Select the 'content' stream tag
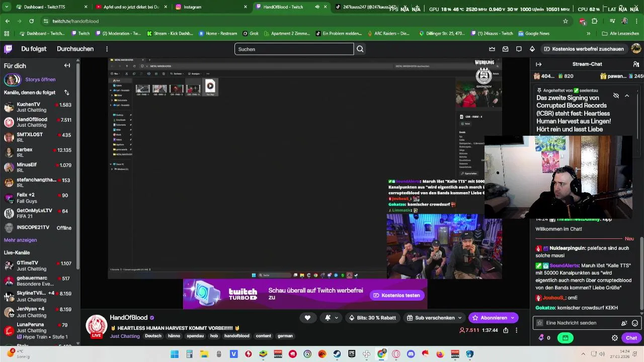The height and width of the screenshot is (362, 644). tap(263, 336)
